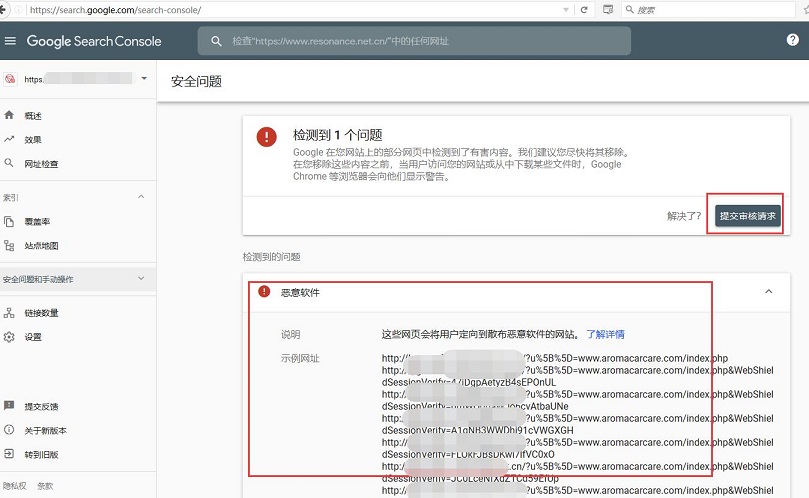Image resolution: width=809 pixels, height=498 pixels.
Task: Focus the URL inspection search field
Action: 414,41
